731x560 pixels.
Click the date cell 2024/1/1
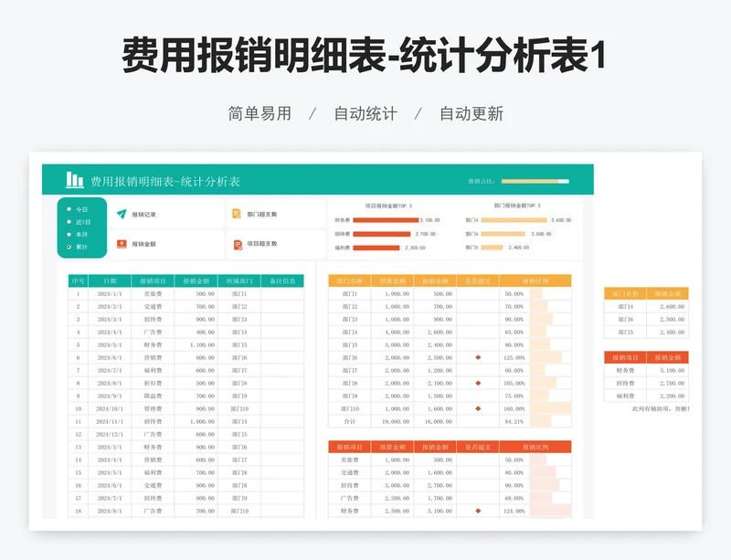[x=110, y=294]
